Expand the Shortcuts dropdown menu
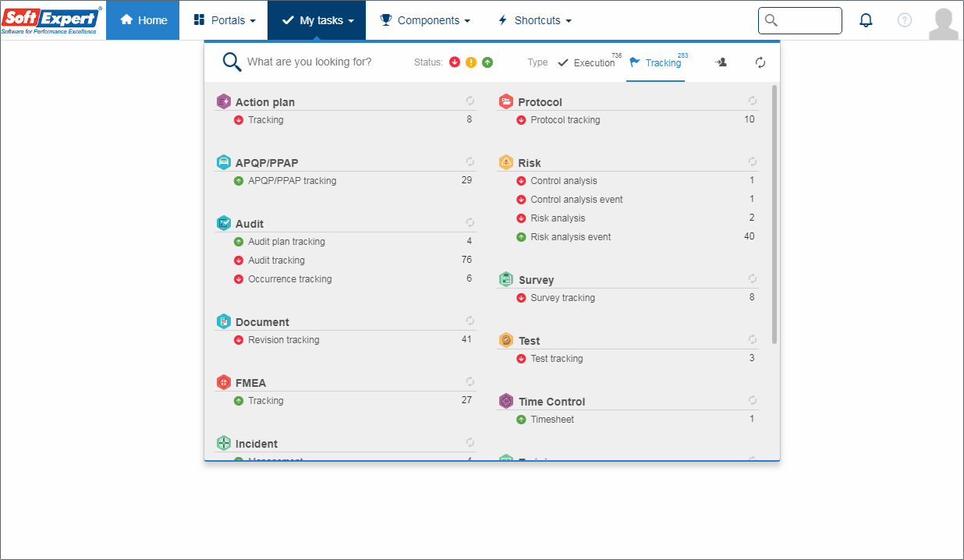 [x=534, y=20]
